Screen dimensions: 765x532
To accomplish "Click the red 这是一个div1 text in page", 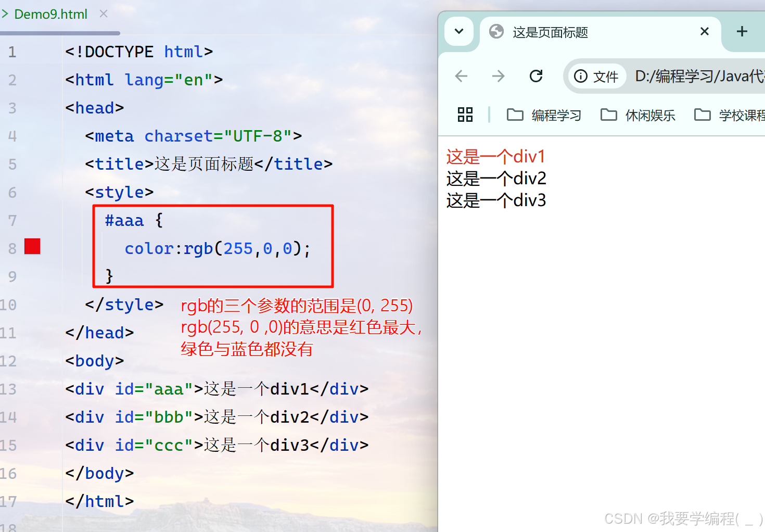I will 496,157.
